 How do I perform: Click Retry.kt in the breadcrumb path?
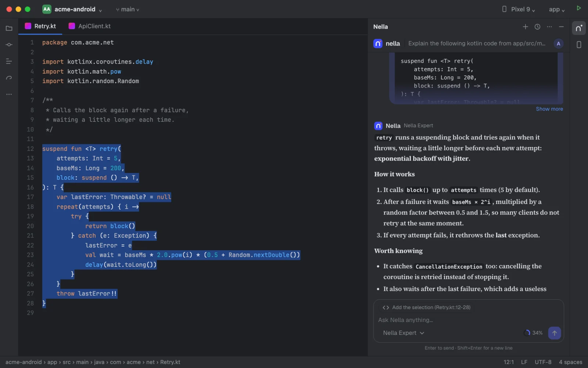(170, 362)
